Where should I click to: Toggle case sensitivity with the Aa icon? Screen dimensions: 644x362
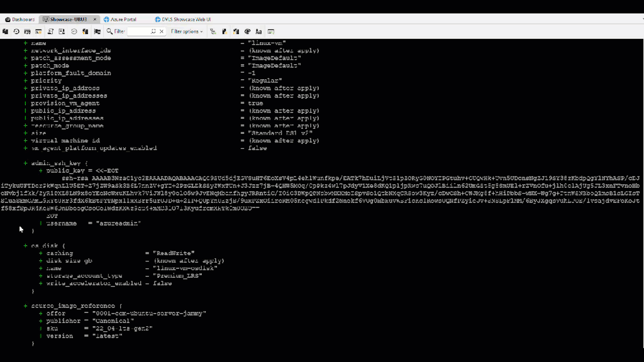click(258, 31)
